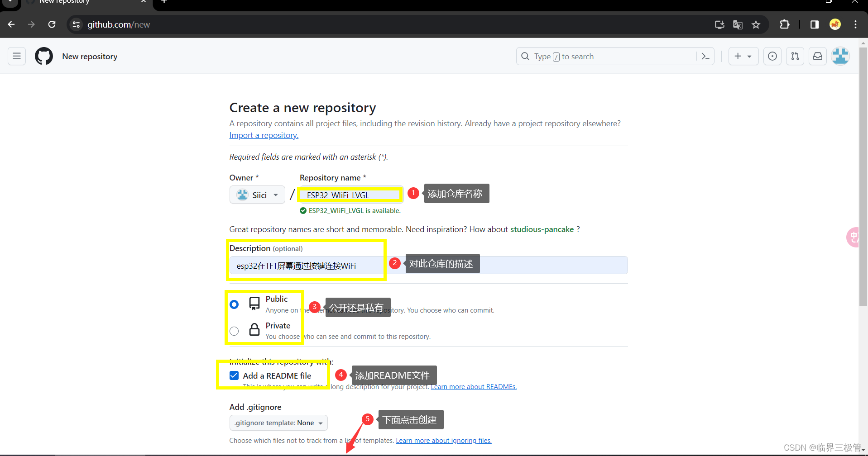View issues icon in header
868x456 pixels.
point(772,56)
